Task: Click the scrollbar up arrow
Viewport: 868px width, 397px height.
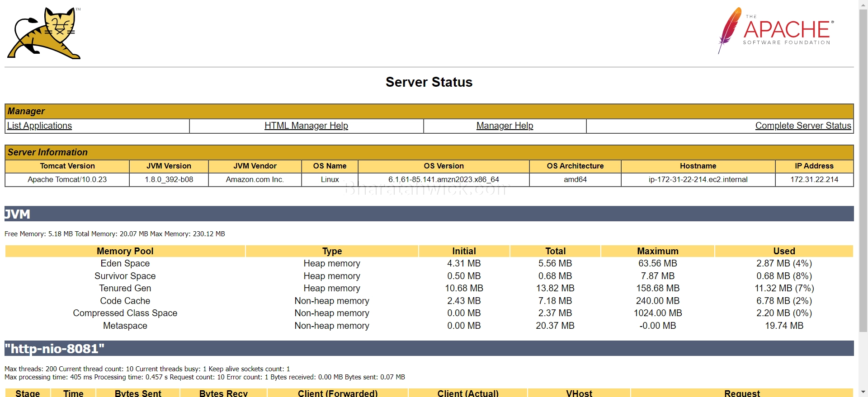Action: point(863,4)
